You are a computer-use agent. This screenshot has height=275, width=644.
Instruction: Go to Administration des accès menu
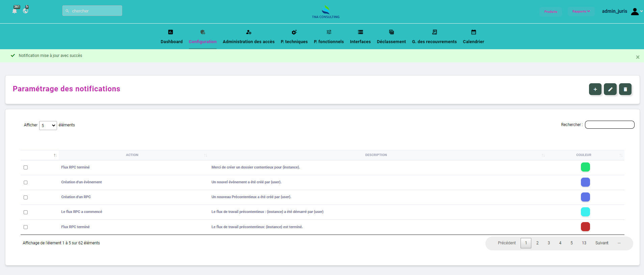point(249,37)
